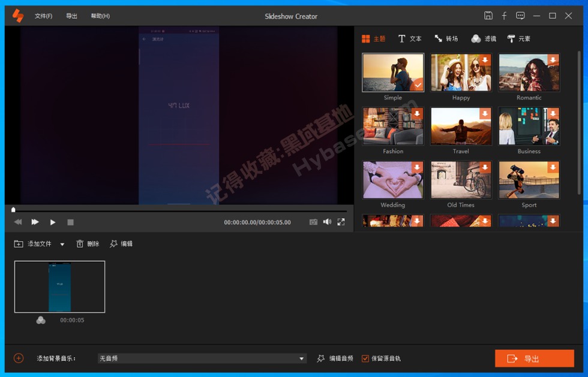588x377 pixels.
Task: Download the Fashion theme via arrow icon
Action: click(417, 113)
